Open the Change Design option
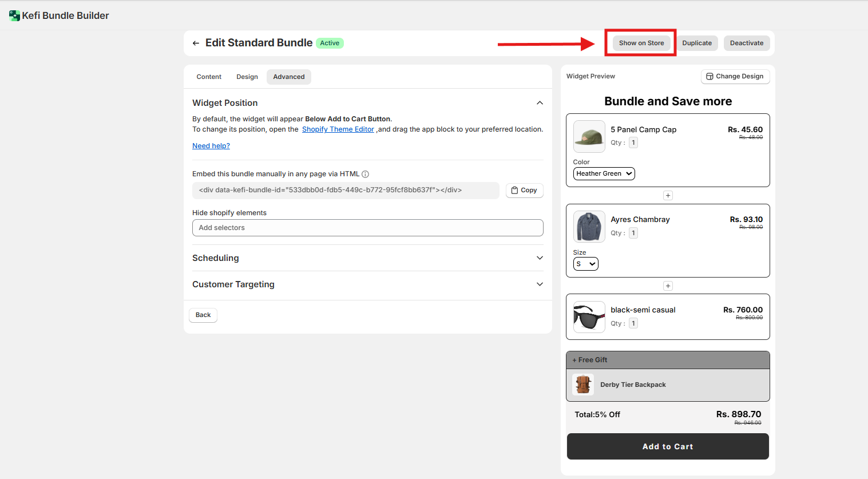Viewport: 868px width, 479px height. (x=735, y=76)
